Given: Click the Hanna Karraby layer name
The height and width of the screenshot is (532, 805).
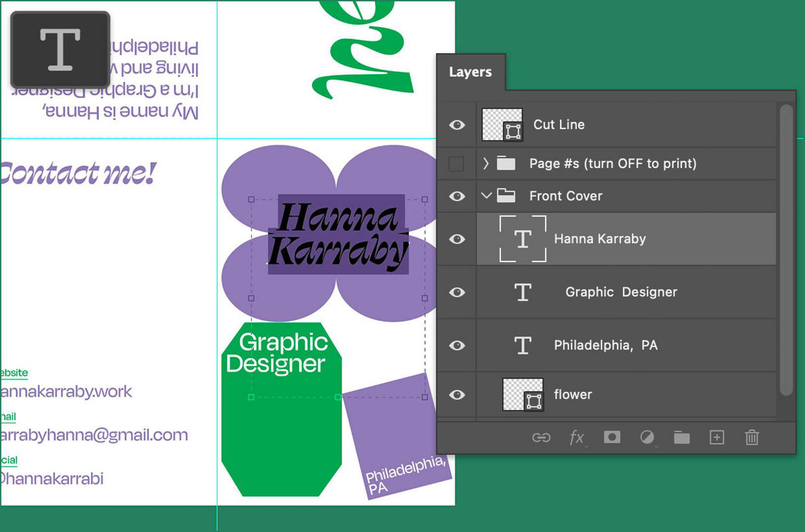Looking at the screenshot, I should [x=600, y=239].
